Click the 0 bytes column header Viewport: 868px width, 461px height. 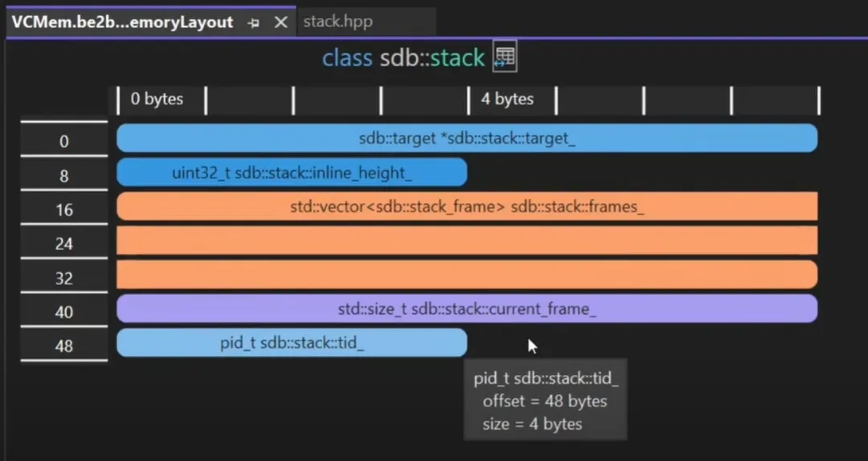click(x=157, y=99)
